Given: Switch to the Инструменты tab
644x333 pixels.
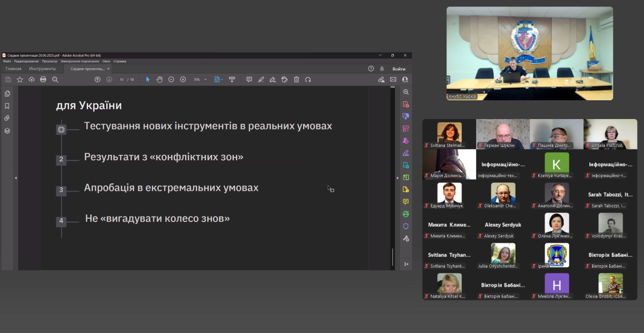Looking at the screenshot, I should point(42,69).
